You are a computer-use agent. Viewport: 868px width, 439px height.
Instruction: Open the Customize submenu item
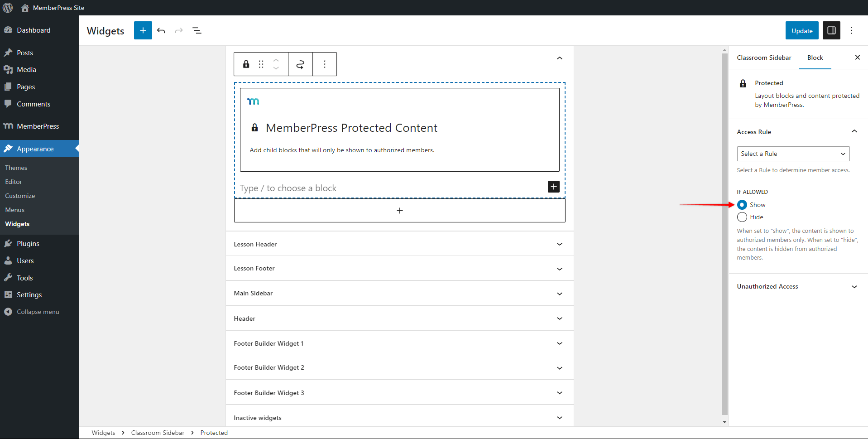[20, 196]
